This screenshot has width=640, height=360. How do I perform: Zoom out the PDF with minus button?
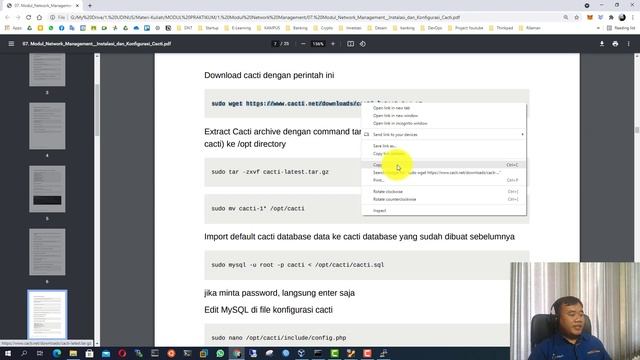click(303, 44)
